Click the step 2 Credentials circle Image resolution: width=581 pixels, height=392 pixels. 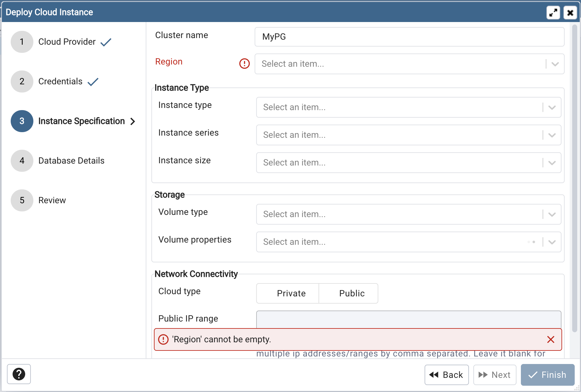[22, 81]
